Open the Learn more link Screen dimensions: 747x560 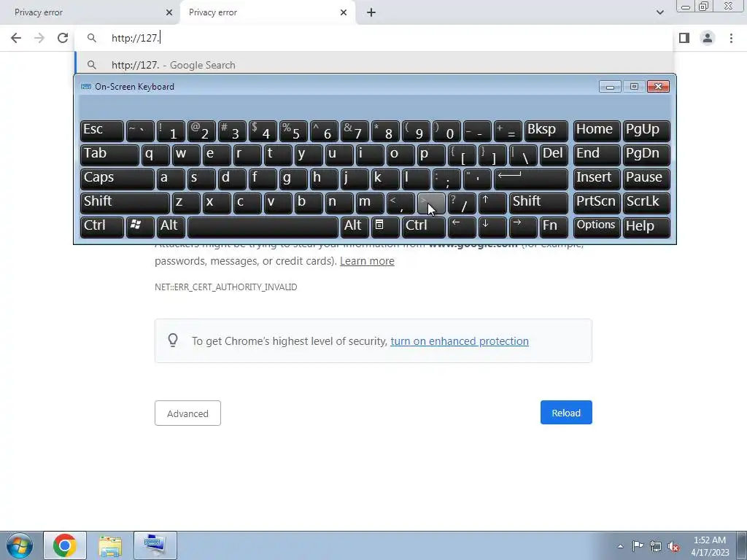click(x=367, y=261)
